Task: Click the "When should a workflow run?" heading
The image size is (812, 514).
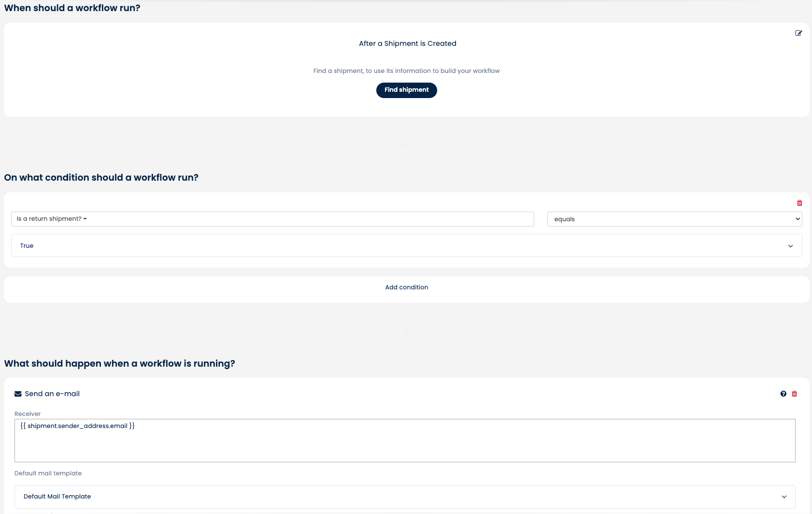Action: 72,8
